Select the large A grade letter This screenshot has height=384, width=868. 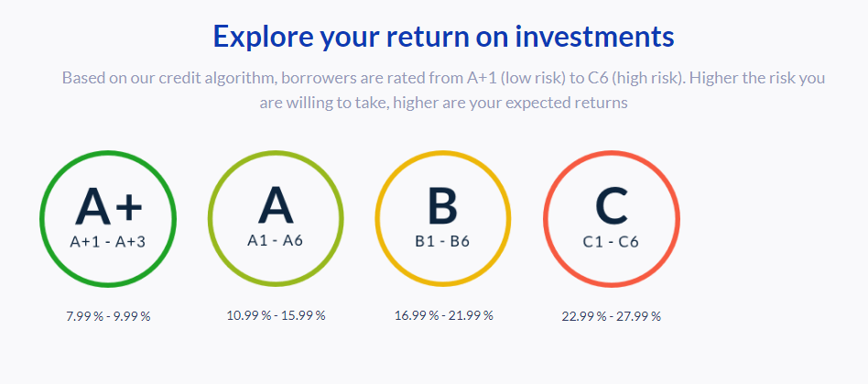(276, 204)
